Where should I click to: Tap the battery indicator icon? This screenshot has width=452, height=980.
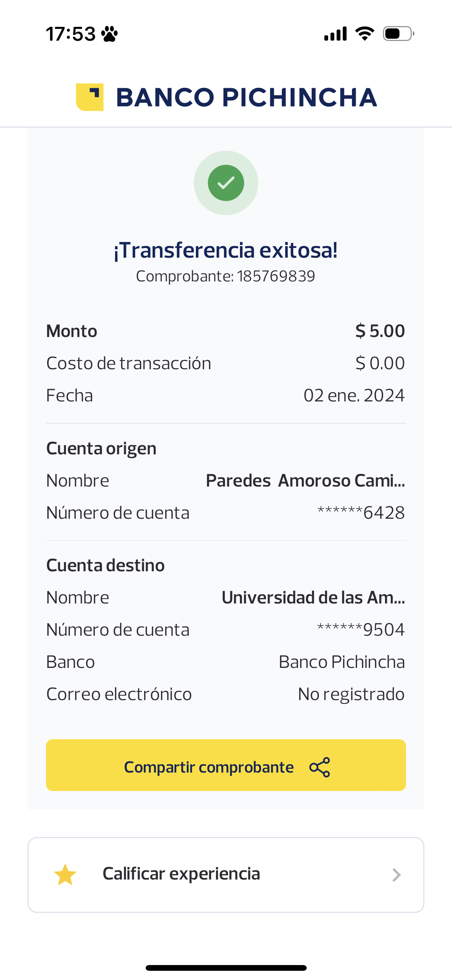tap(398, 34)
